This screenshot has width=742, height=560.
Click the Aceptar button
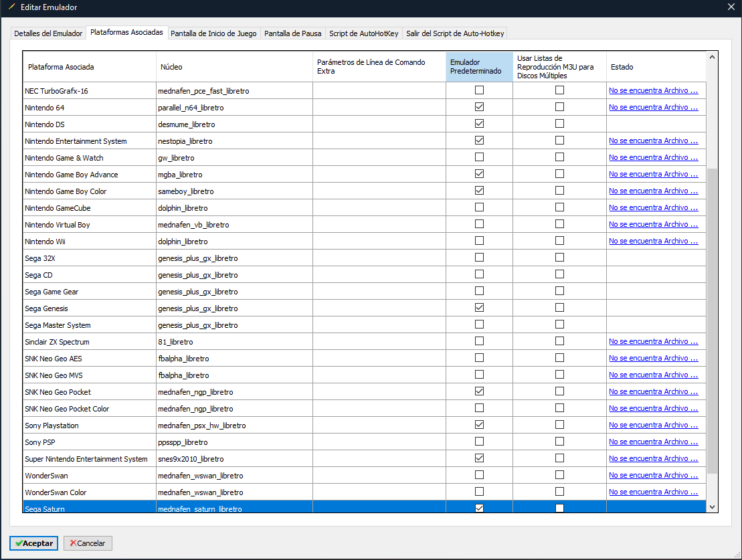click(x=33, y=543)
